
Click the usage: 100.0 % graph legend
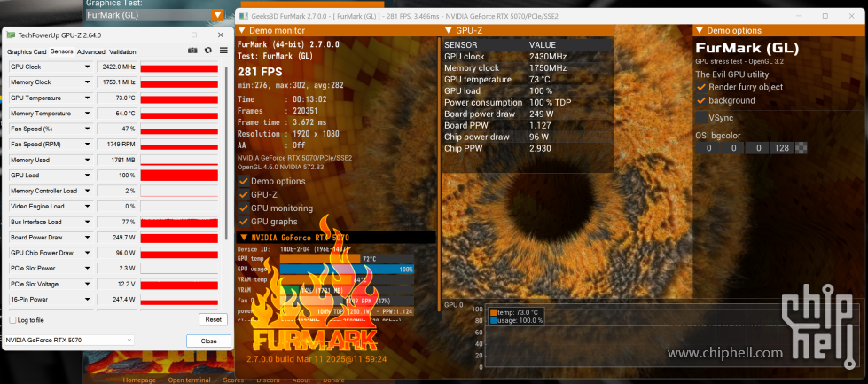coord(517,320)
